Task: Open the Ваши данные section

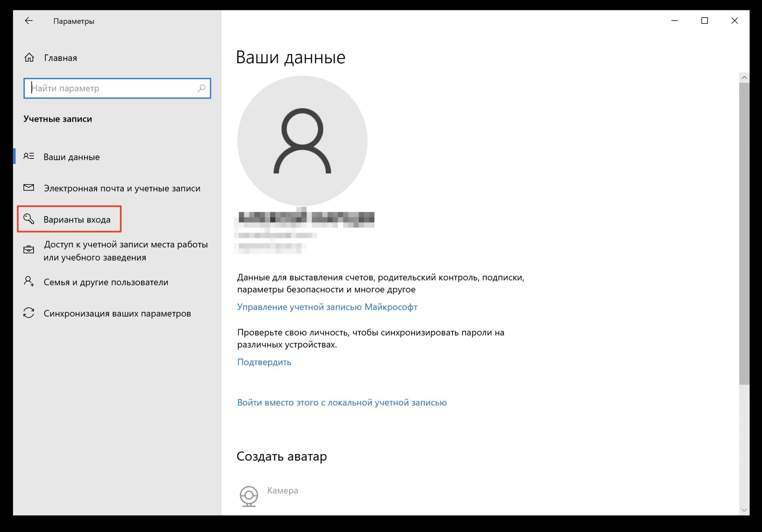Action: tap(71, 157)
